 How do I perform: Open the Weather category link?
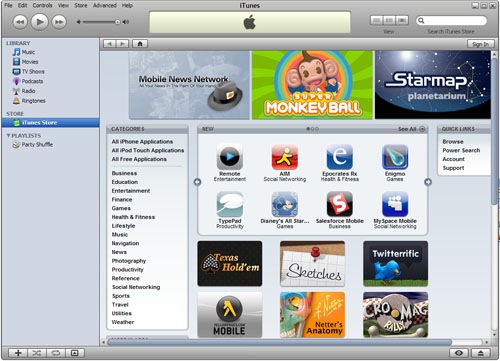coord(123,322)
